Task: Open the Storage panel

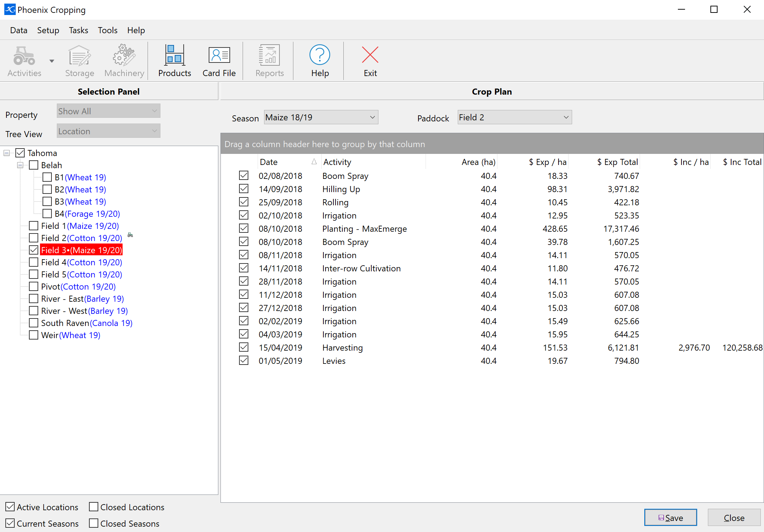Action: click(x=80, y=60)
